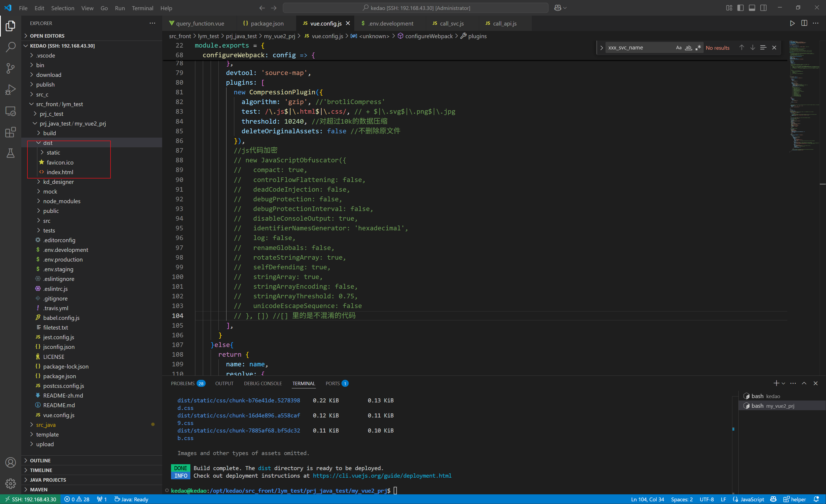
Task: Open the Terminal menu
Action: coord(142,8)
